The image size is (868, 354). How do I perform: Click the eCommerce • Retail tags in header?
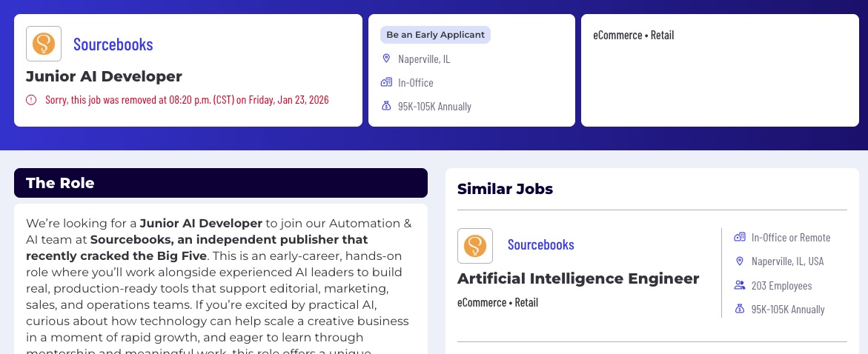tap(634, 35)
